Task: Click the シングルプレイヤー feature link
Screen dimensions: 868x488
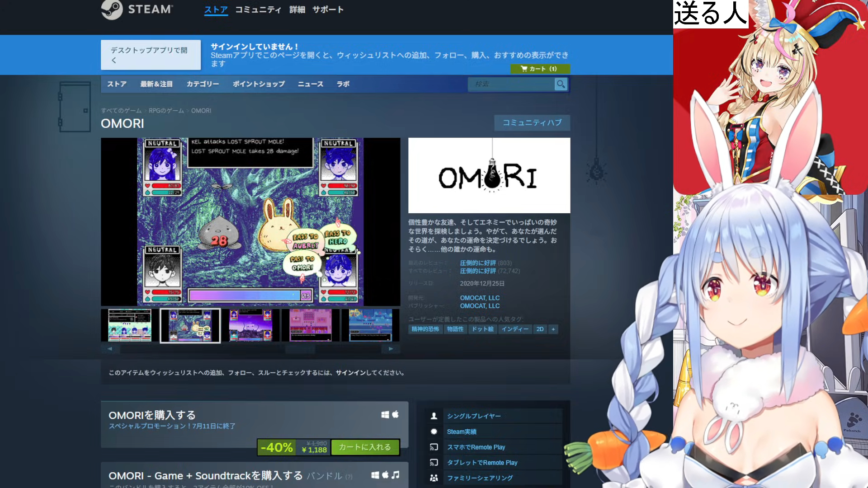Action: pyautogui.click(x=474, y=416)
